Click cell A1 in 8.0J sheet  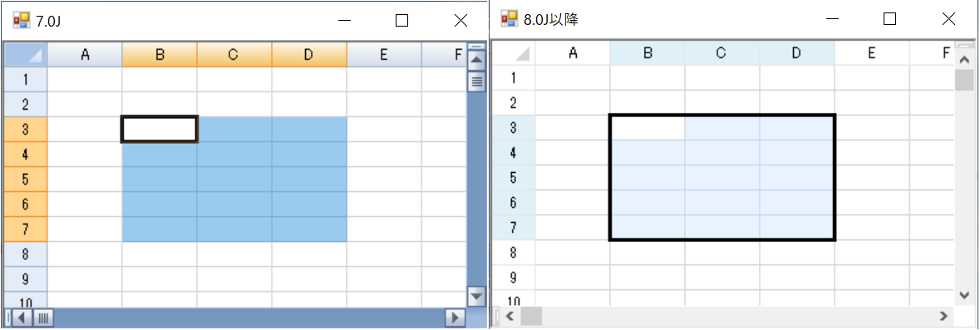click(573, 78)
